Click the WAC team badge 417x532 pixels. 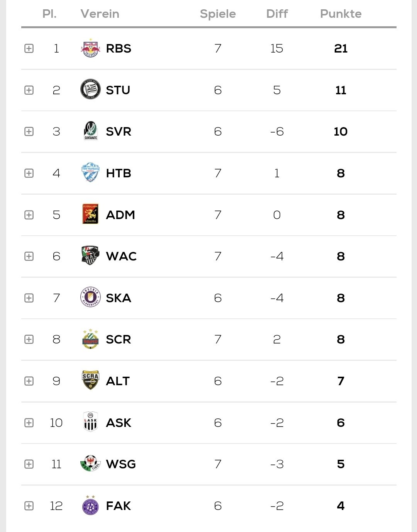click(90, 255)
